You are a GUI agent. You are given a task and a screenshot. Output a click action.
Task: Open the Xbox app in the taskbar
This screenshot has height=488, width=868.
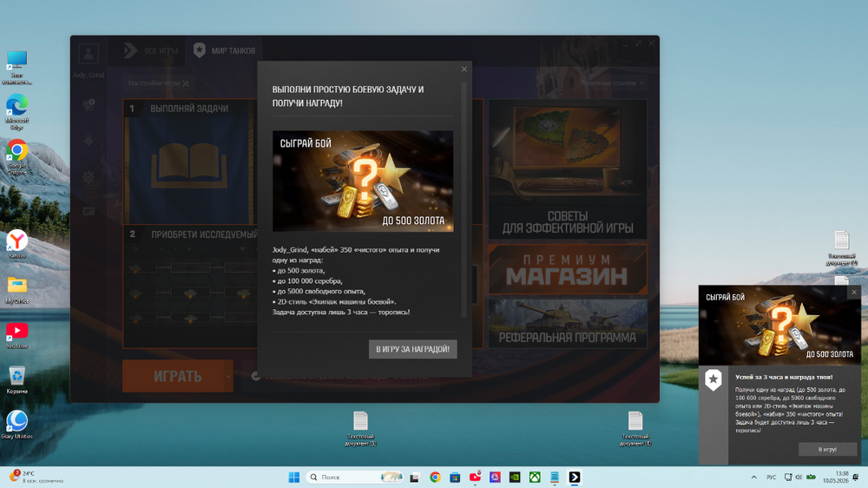pos(535,477)
